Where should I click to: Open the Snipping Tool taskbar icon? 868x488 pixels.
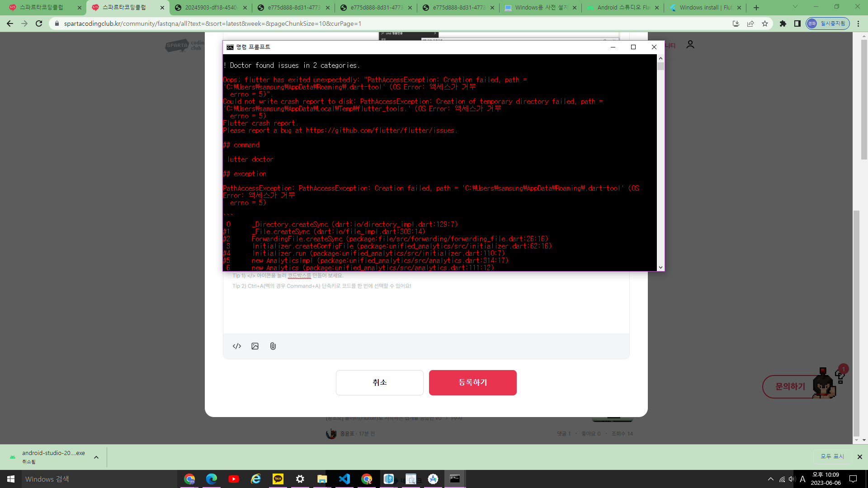click(411, 479)
